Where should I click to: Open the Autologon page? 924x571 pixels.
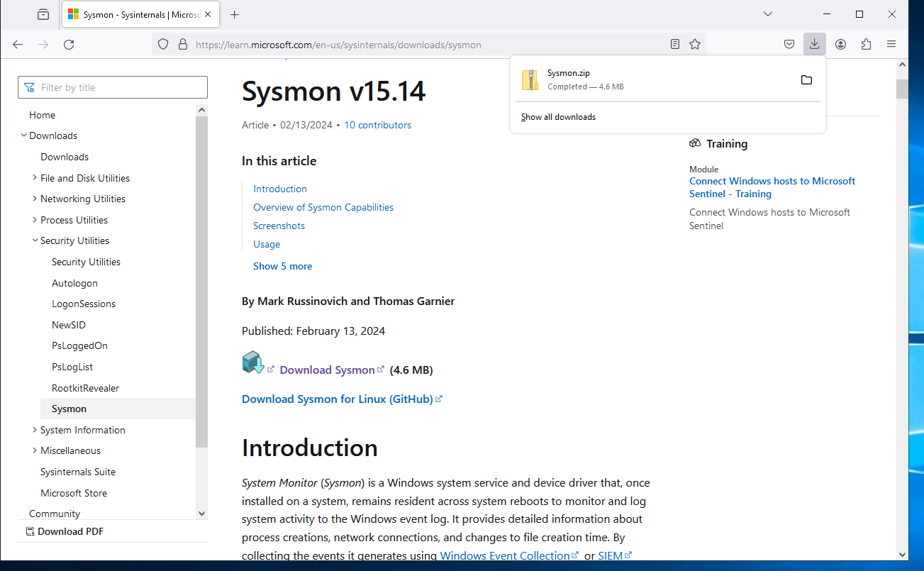click(x=74, y=283)
